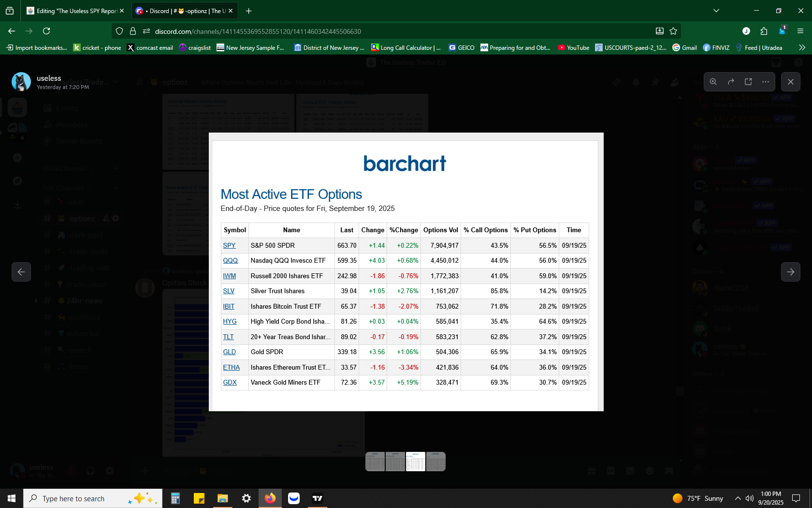Click the Firefox View icon

tap(10, 11)
